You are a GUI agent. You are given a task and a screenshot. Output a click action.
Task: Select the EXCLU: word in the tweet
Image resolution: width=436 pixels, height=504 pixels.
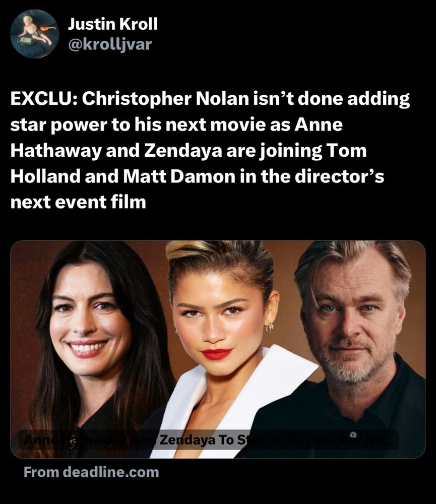click(44, 99)
